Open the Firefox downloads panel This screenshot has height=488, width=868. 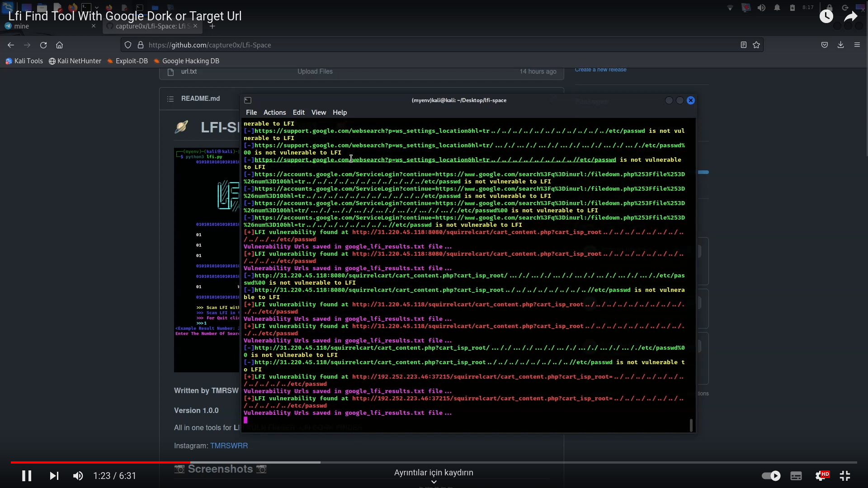tap(841, 45)
